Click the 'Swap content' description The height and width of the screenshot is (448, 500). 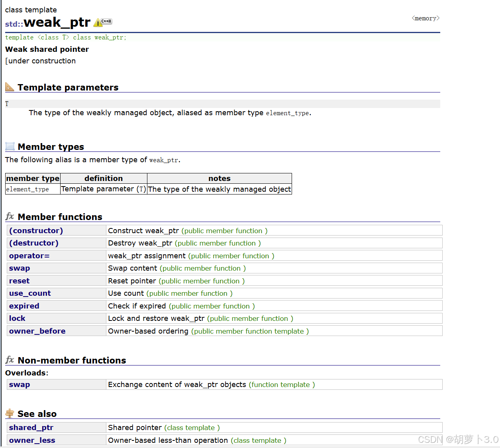pyautogui.click(x=133, y=268)
